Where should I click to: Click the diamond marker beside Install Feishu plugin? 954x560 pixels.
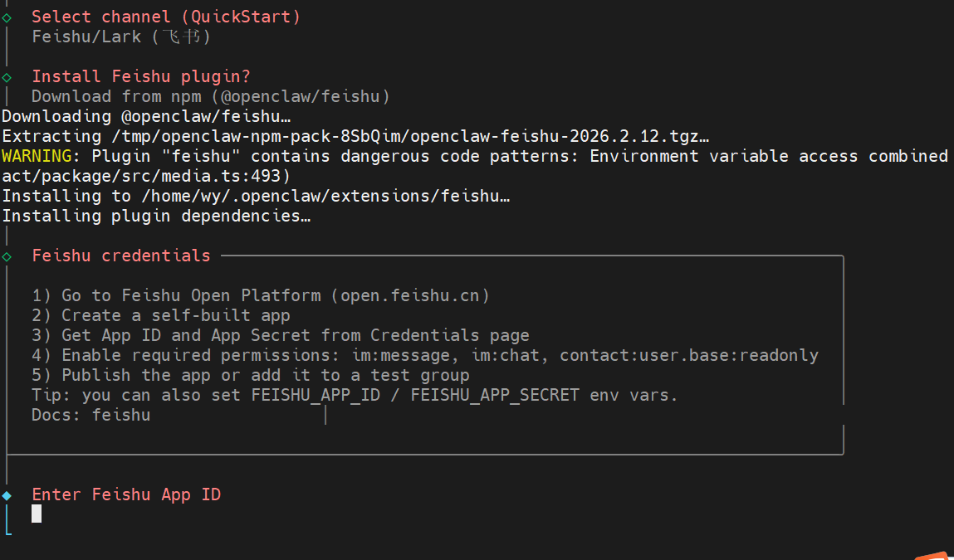pos(7,77)
